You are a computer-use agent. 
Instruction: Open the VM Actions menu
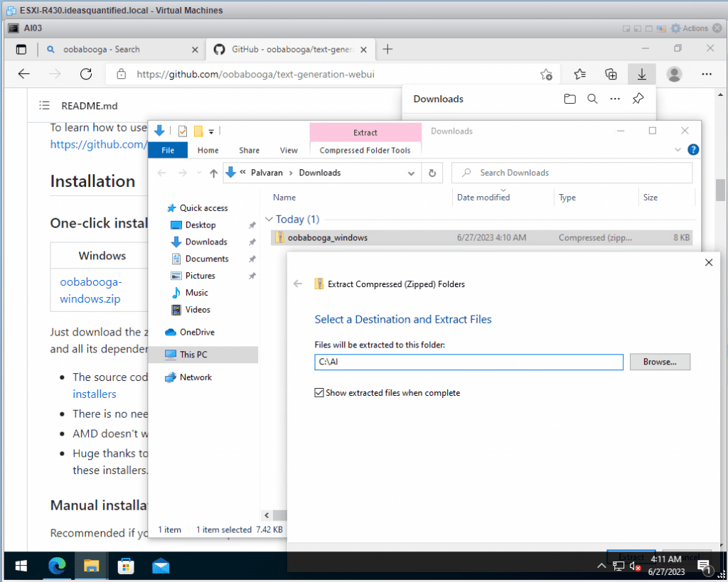point(690,28)
